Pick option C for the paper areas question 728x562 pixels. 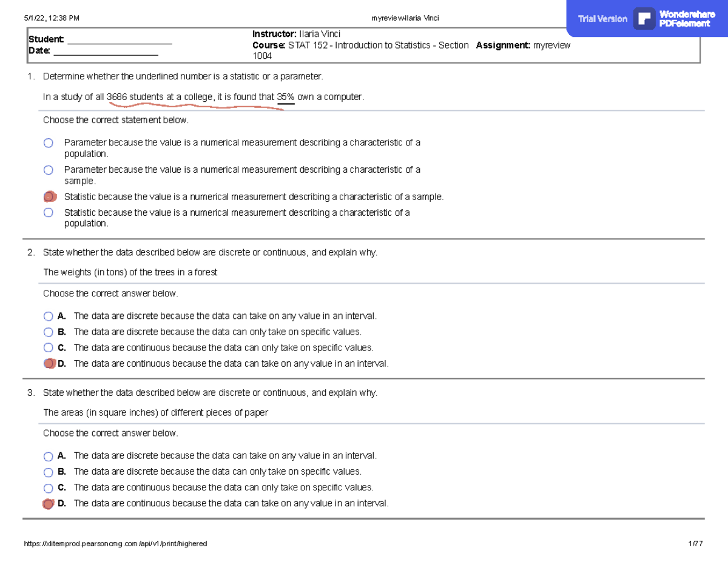pyautogui.click(x=49, y=488)
